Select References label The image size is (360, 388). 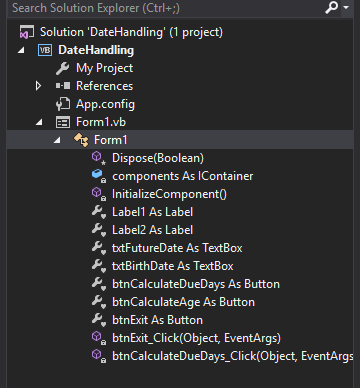click(x=104, y=86)
